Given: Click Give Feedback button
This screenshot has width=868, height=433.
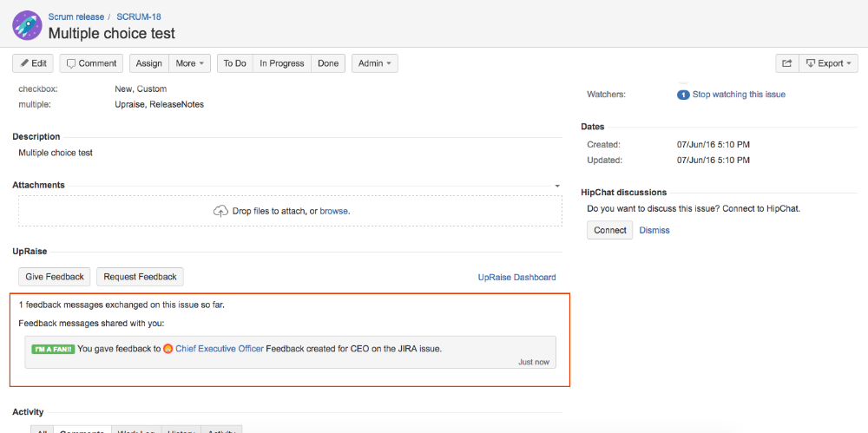Looking at the screenshot, I should click(55, 277).
